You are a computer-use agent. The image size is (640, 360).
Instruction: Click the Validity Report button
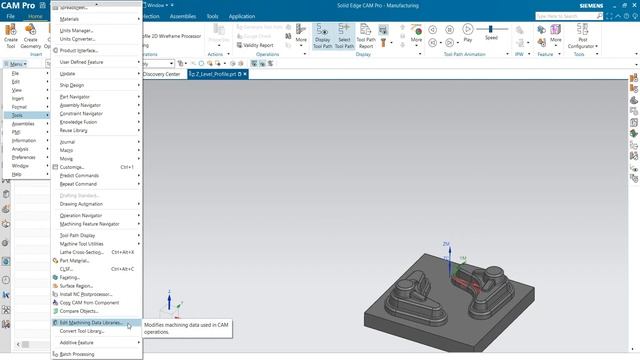click(256, 45)
